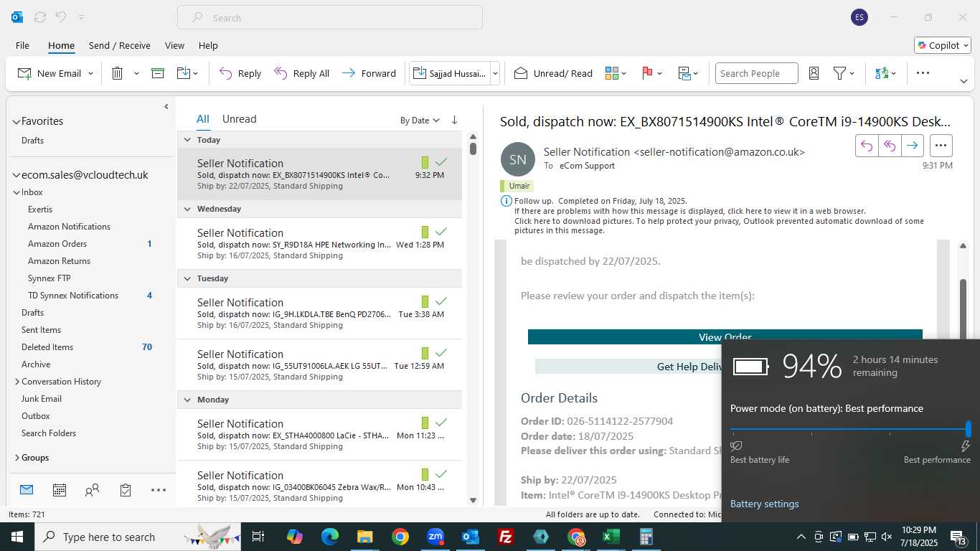This screenshot has width=980, height=551.
Task: Collapse the Wednesday message group
Action: pos(187,209)
